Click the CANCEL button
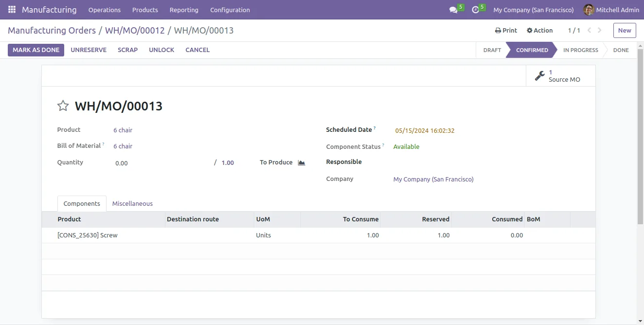 [x=197, y=50]
